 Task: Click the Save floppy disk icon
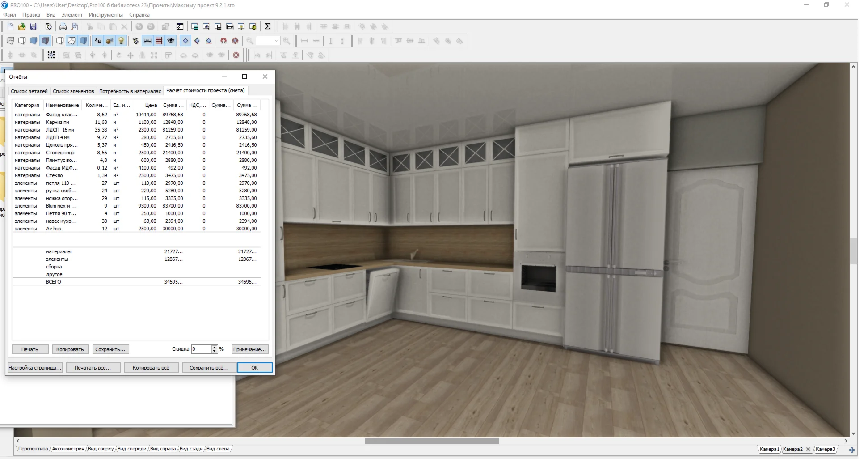click(x=33, y=27)
